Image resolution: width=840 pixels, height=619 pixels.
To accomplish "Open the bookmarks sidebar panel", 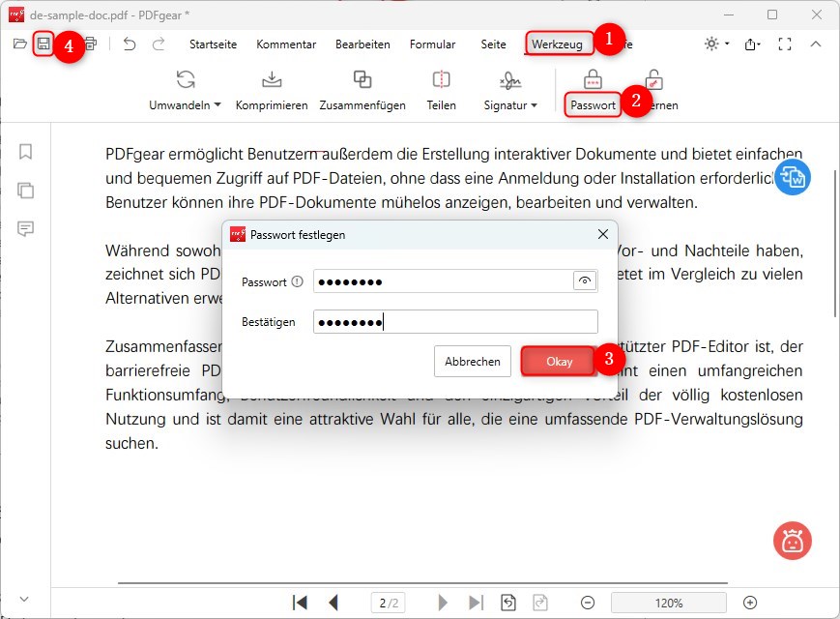I will pyautogui.click(x=25, y=152).
